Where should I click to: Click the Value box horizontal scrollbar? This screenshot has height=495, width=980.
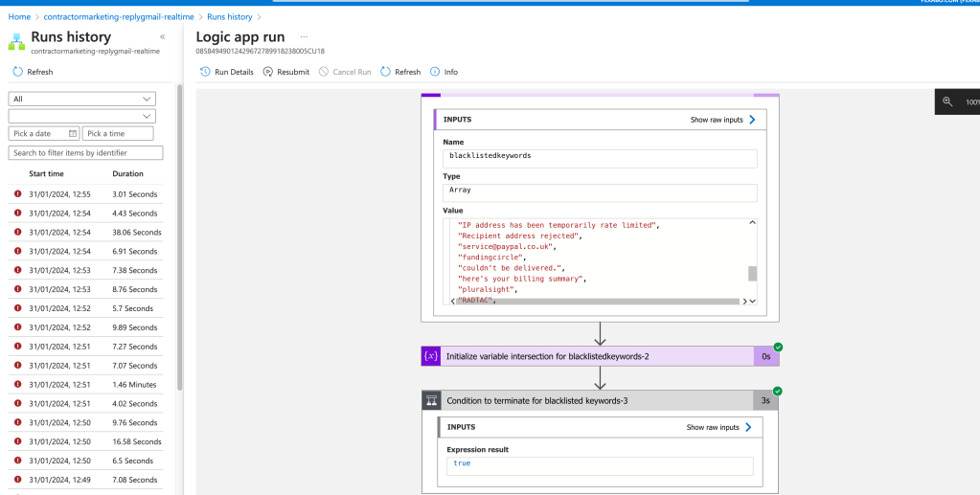(x=598, y=302)
